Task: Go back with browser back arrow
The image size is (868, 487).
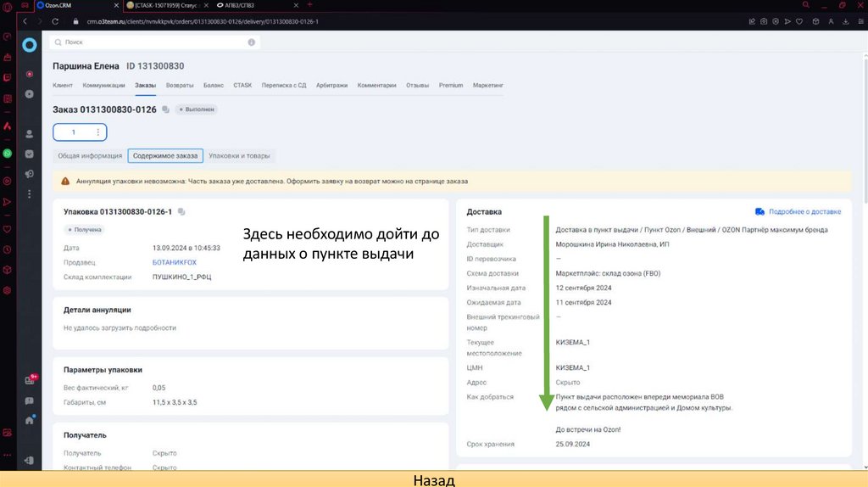Action: 25,21
